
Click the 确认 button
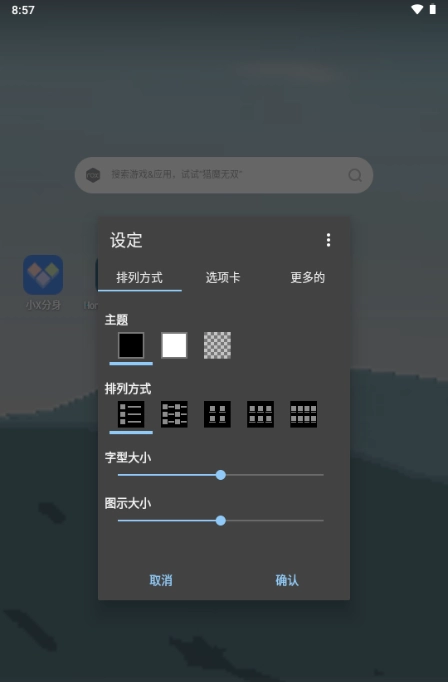pyautogui.click(x=287, y=580)
